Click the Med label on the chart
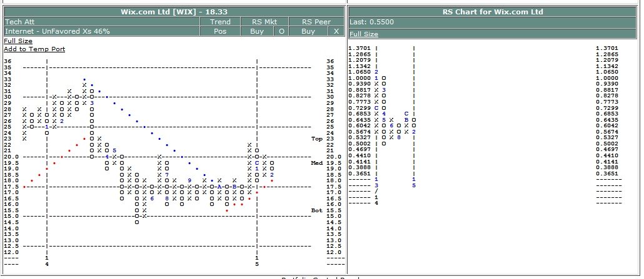Image resolution: width=644 pixels, height=279 pixels. 317,163
